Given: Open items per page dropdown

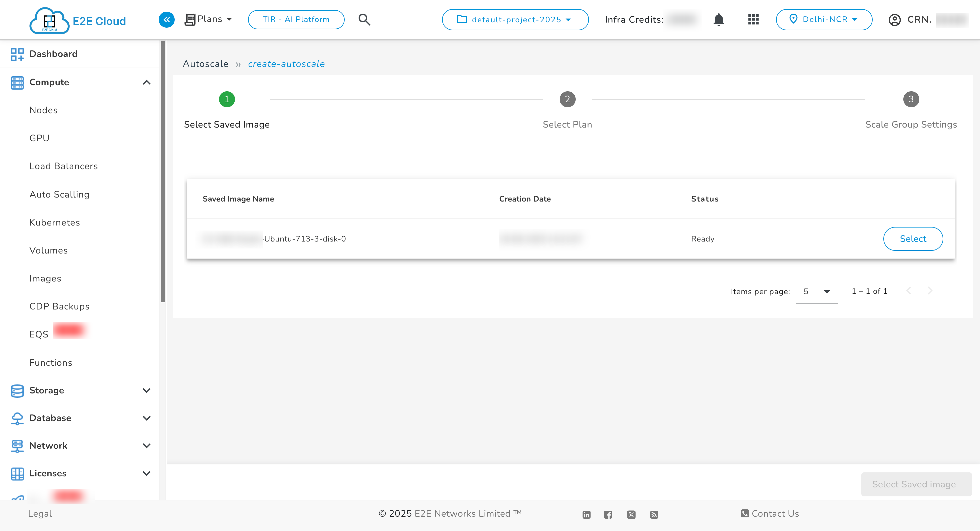Looking at the screenshot, I should 816,291.
